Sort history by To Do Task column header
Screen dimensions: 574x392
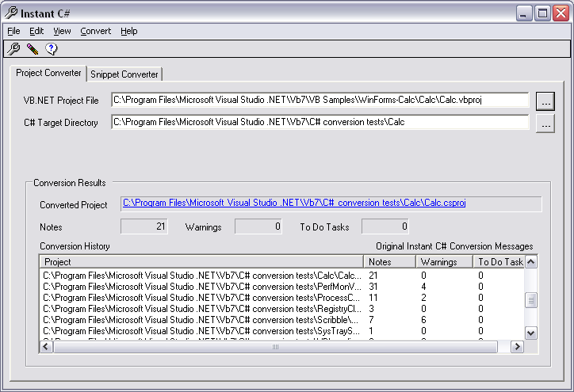499,262
